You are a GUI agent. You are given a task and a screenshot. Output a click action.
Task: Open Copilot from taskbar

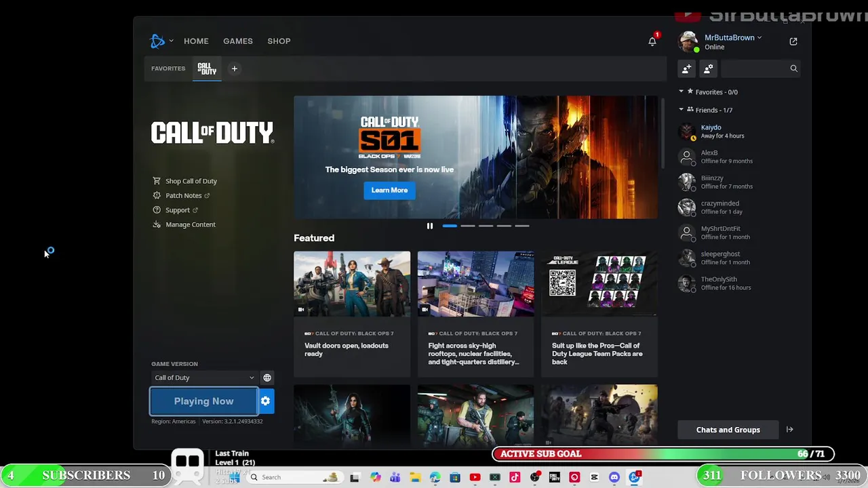point(375,477)
